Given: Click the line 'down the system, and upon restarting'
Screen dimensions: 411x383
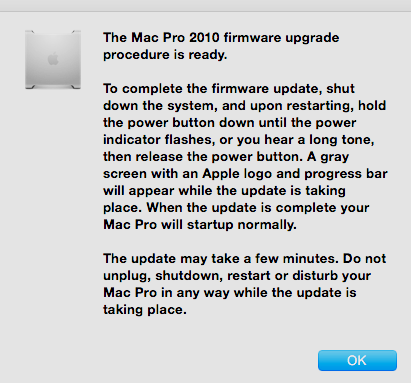Looking at the screenshot, I should click(244, 106).
